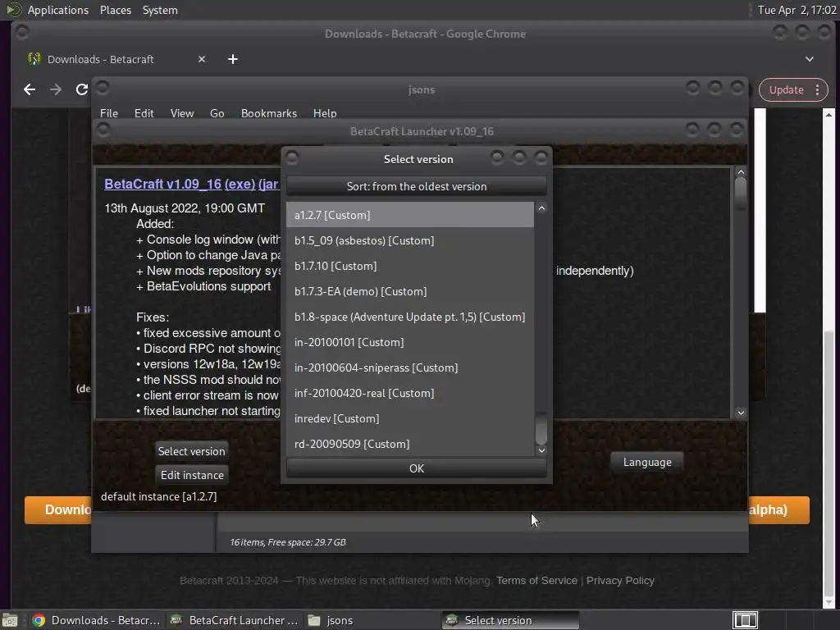Click the top panel distro logo icon
This screenshot has width=840, height=630.
13,10
